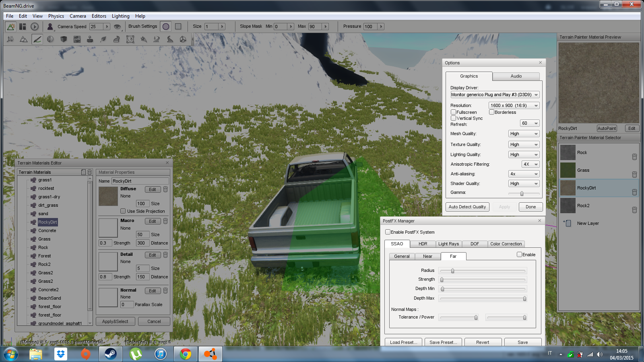Enable the Fullscreen checkbox

pyautogui.click(x=454, y=112)
